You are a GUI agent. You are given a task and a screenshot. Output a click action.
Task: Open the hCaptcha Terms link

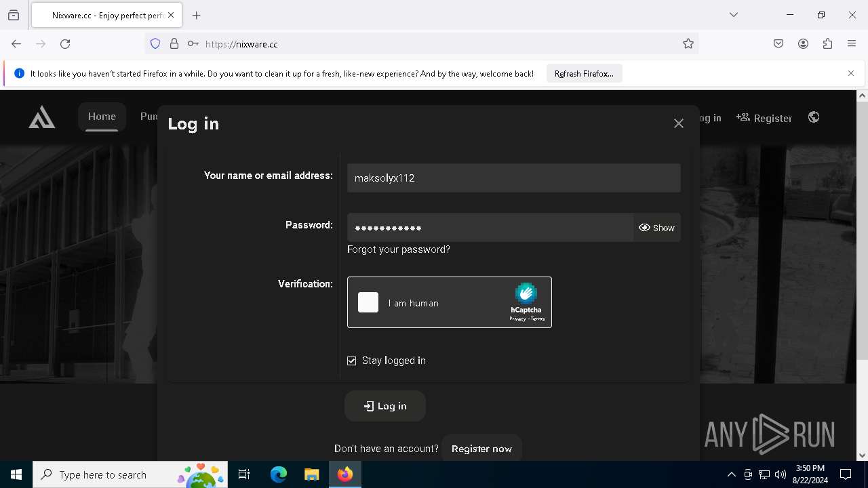tap(538, 319)
